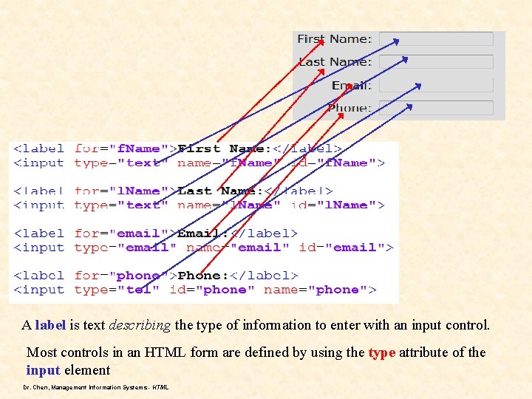This screenshot has height=399, width=532.
Task: Click the italic word "describing"
Action: [140, 325]
